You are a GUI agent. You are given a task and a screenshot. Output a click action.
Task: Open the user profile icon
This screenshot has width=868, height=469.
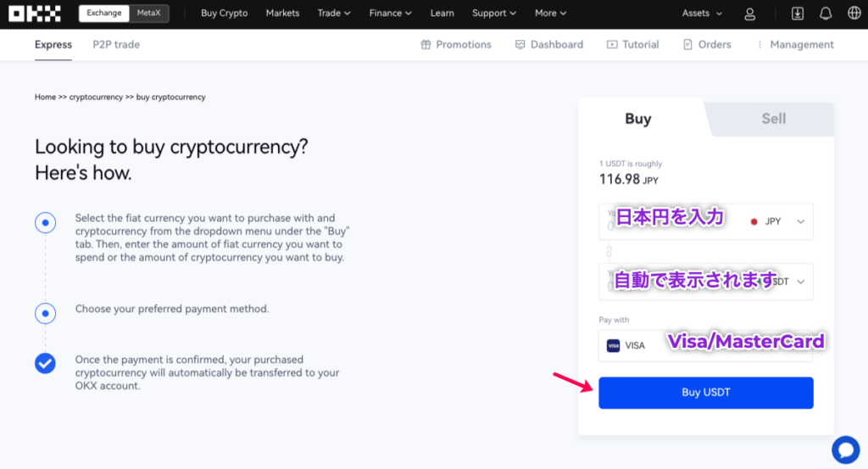pyautogui.click(x=749, y=14)
